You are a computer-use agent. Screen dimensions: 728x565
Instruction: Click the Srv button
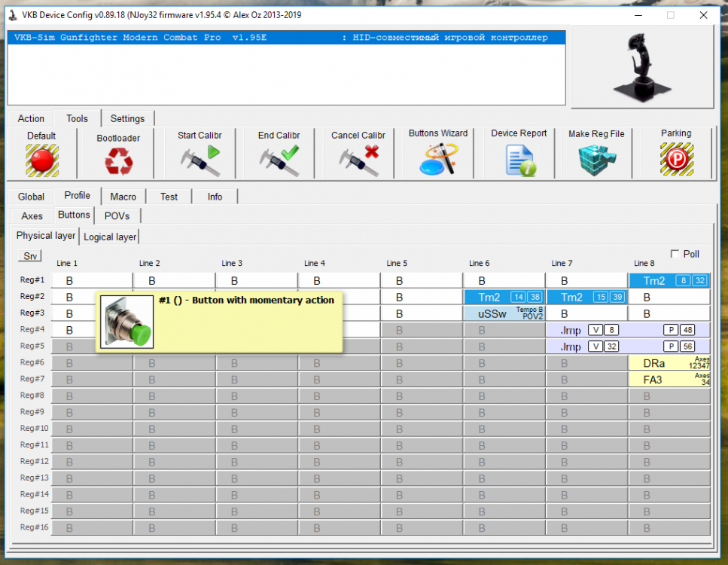pos(29,256)
